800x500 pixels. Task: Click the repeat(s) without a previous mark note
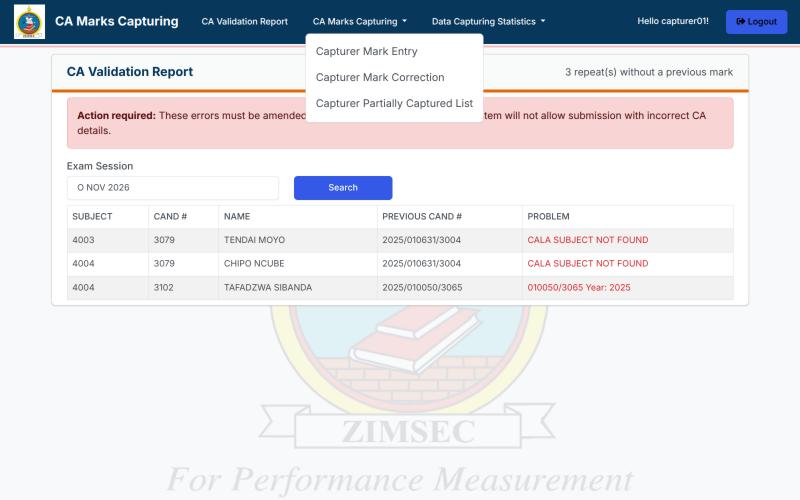click(x=648, y=72)
